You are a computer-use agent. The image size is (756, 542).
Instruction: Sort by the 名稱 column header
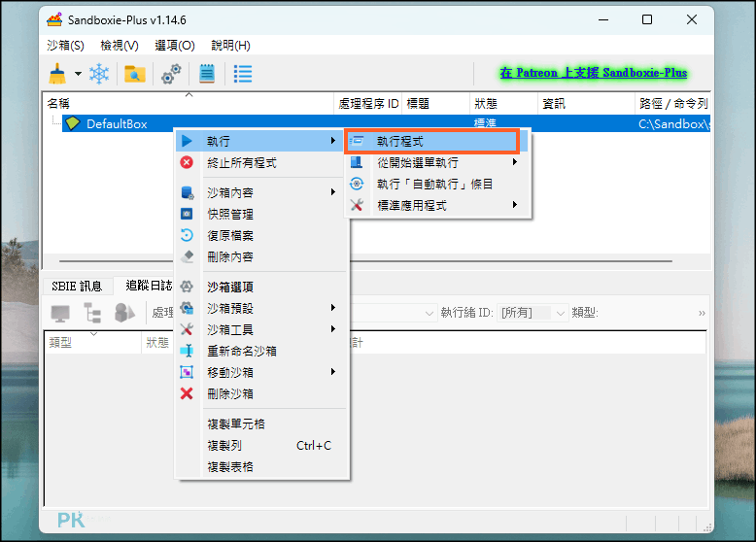click(x=189, y=103)
